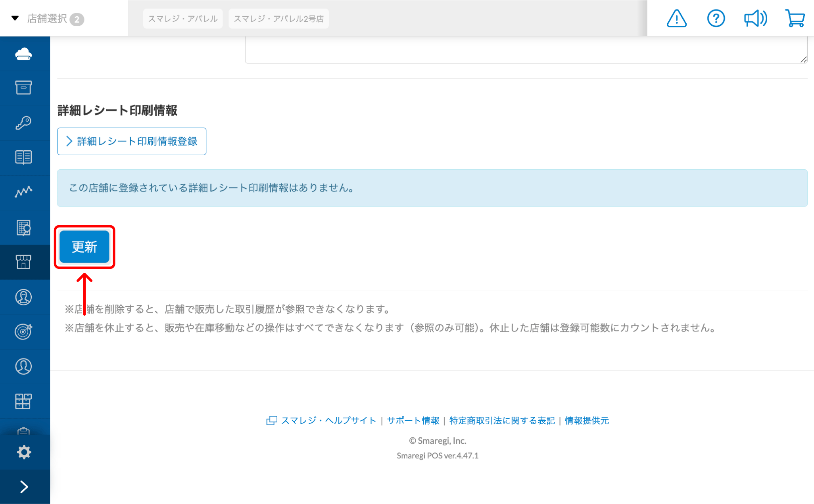Open サポート情報 link
This screenshot has width=814, height=504.
coord(413,420)
